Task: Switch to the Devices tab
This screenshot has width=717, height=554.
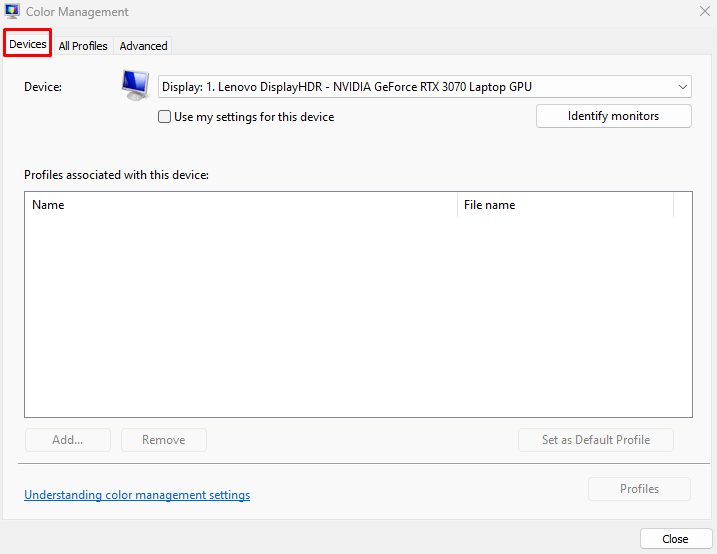Action: 28,45
